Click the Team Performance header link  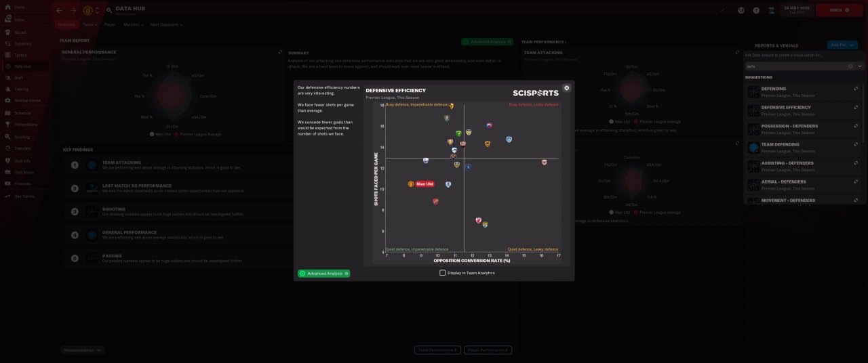pyautogui.click(x=543, y=41)
